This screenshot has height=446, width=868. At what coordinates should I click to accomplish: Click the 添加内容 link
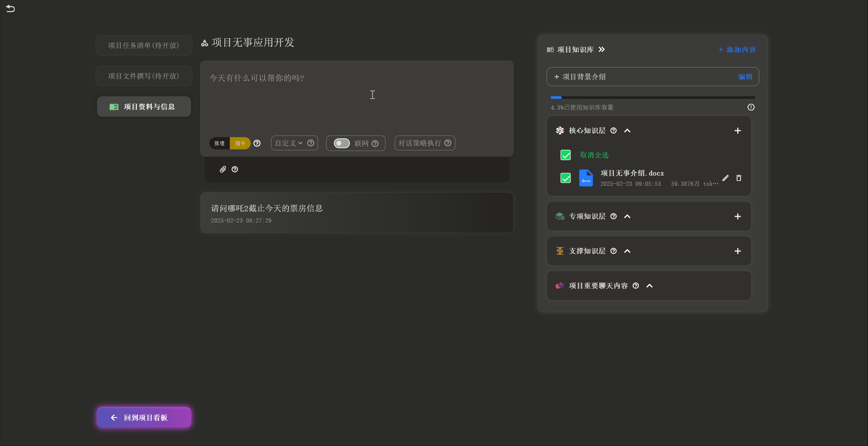737,50
